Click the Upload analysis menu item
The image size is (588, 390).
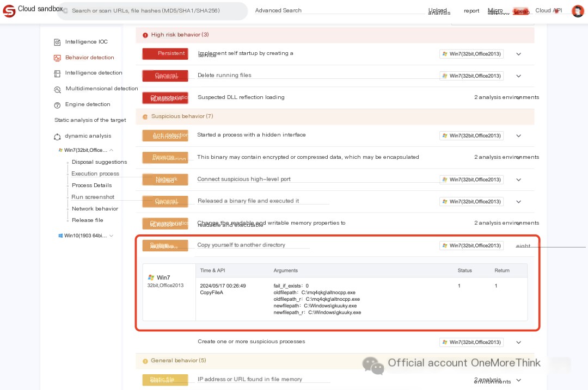pos(438,11)
